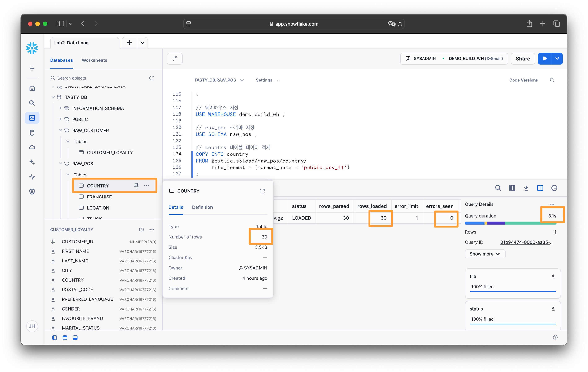Image resolution: width=588 pixels, height=372 pixels.
Task: Click the refresh objects icon
Action: (151, 78)
